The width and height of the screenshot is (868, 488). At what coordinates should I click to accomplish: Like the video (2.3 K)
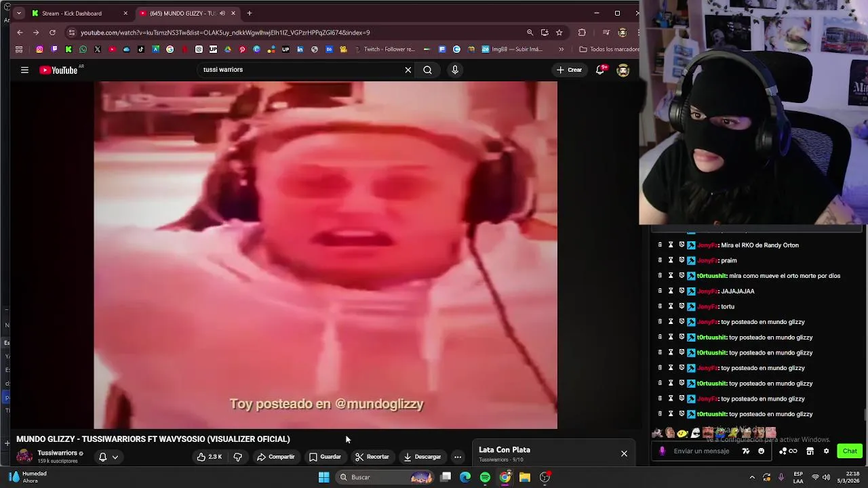click(210, 457)
